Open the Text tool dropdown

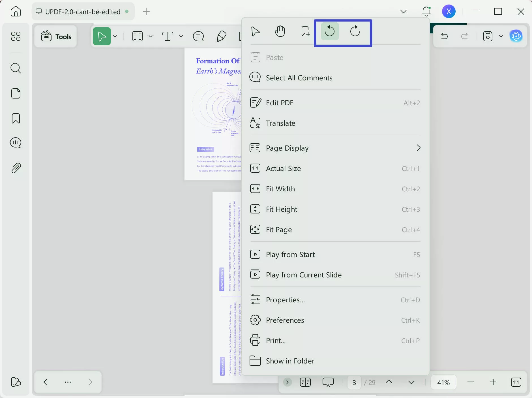[x=181, y=36]
